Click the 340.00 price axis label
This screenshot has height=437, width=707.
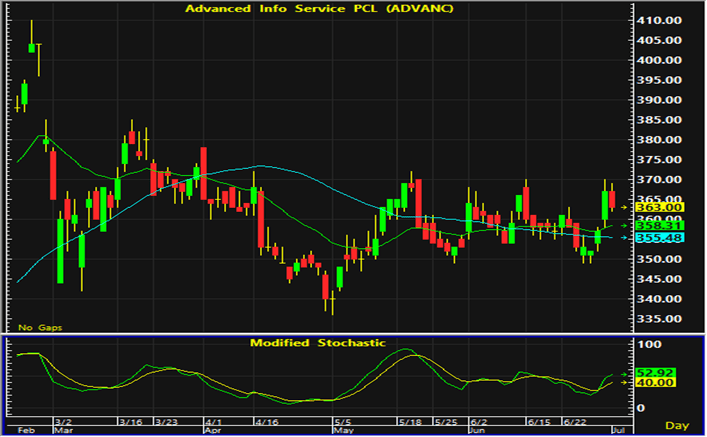pyautogui.click(x=659, y=299)
